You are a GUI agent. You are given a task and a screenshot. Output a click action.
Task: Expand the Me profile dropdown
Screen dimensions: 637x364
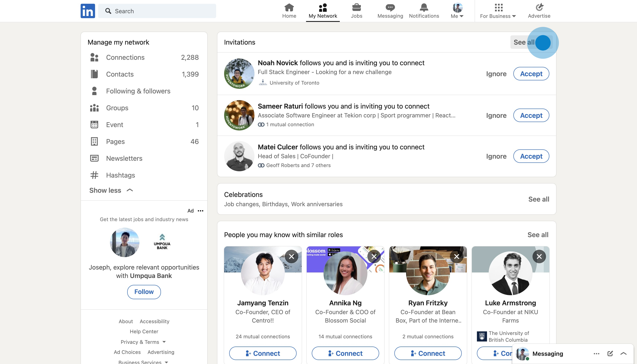click(457, 11)
